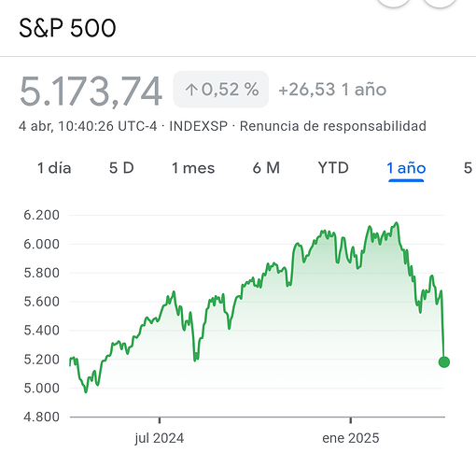476x467 pixels.
Task: Click the up arrow in percentage badge
Action: click(191, 90)
